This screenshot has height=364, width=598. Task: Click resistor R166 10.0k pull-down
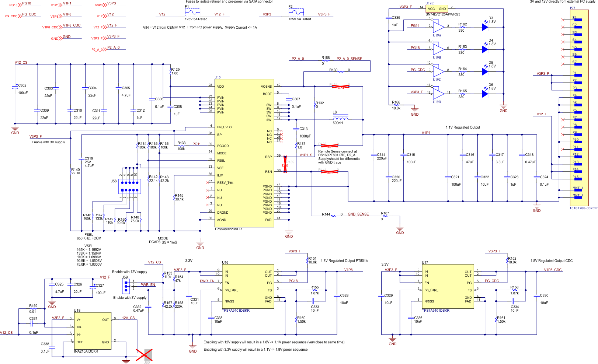(x=396, y=105)
